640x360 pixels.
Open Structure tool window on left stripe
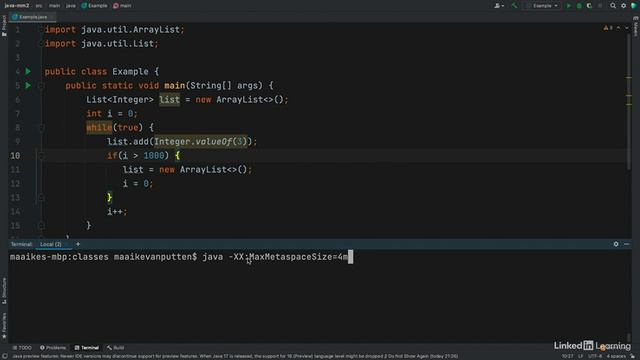coord(4,291)
